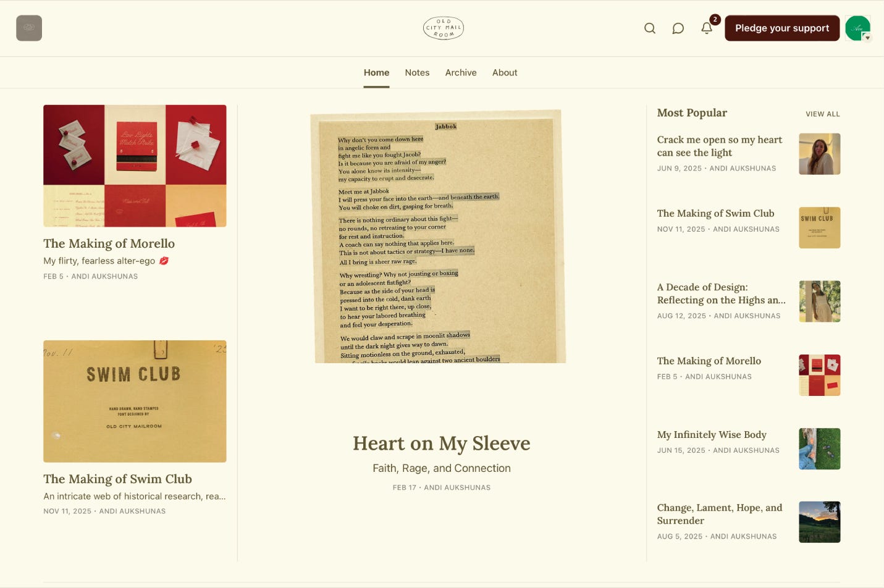Open My Infinitely Wise Body article
The height and width of the screenshot is (588, 884).
712,435
